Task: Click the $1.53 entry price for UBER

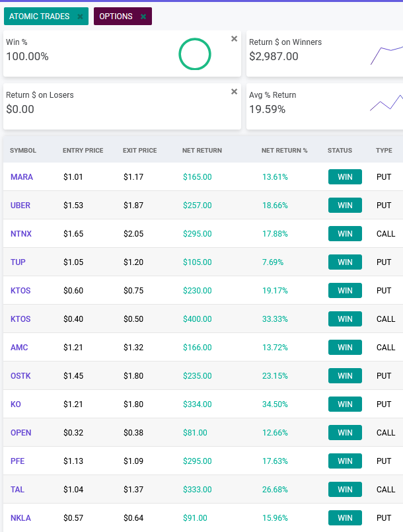Action: tap(73, 206)
